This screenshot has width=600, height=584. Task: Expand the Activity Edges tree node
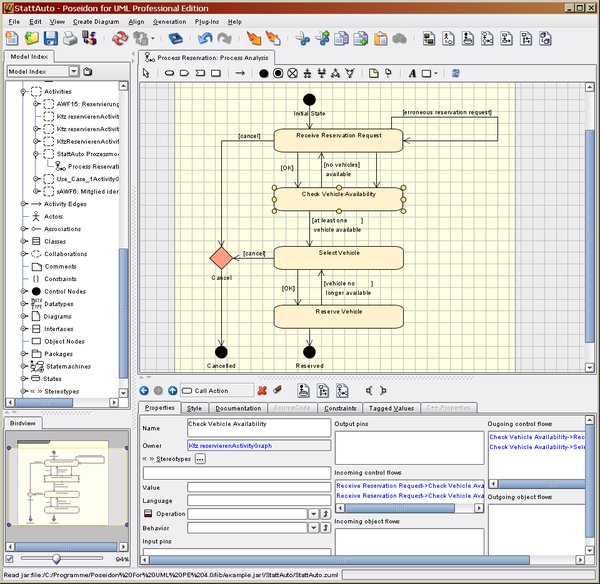[x=23, y=204]
